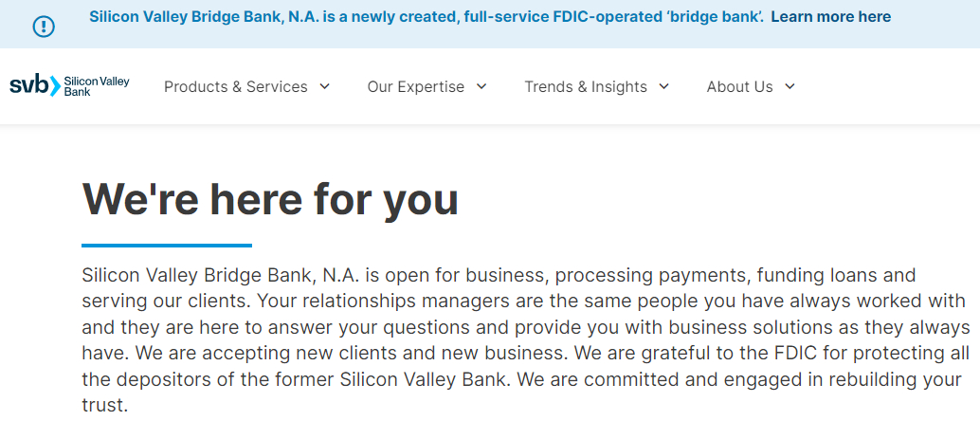Click the Silicon Valley Bank logo wordmark
980x439 pixels.
pyautogui.click(x=97, y=86)
